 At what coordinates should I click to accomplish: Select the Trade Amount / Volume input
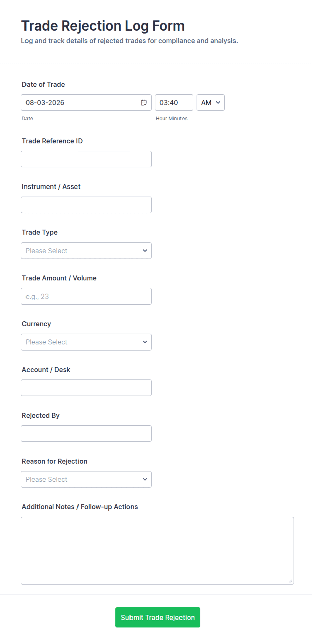tap(86, 297)
